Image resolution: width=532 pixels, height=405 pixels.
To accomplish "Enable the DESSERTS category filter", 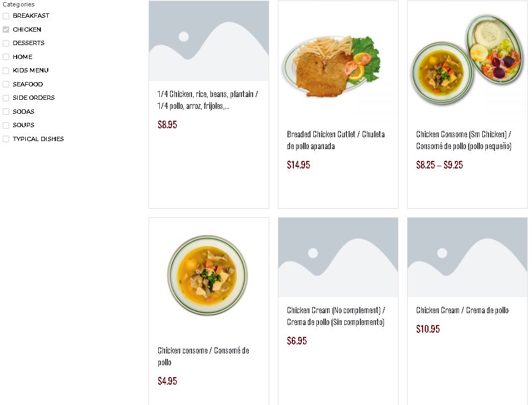I will click(6, 43).
